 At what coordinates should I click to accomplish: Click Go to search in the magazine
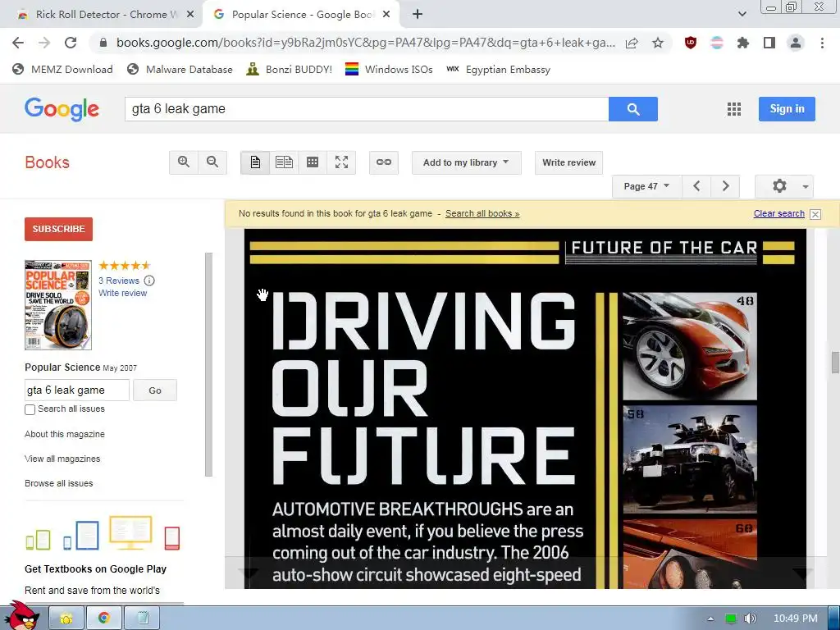[x=155, y=390]
